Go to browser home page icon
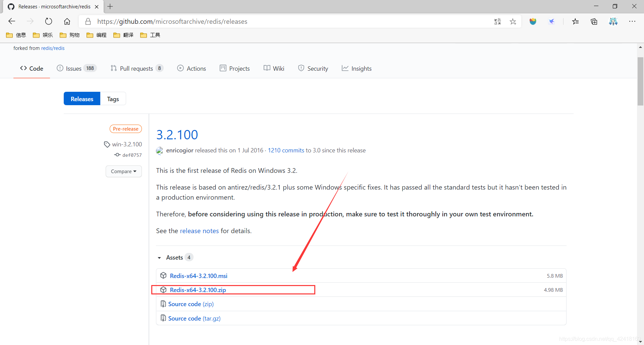Screen dimensions: 644x345 pos(67,21)
